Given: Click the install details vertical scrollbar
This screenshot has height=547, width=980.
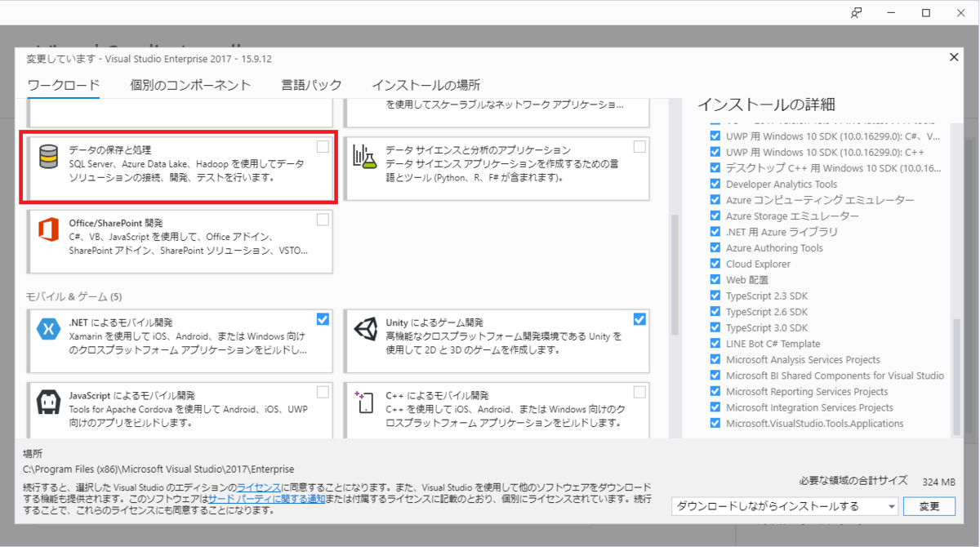Looking at the screenshot, I should tap(956, 376).
